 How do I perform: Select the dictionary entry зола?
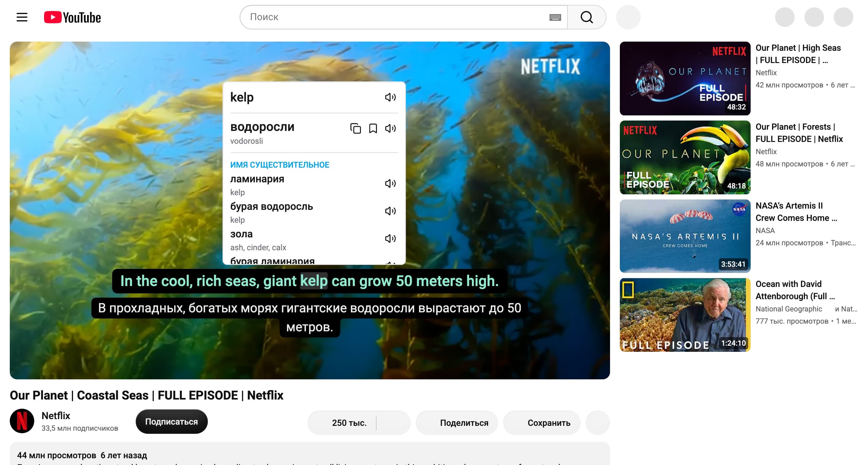tap(241, 234)
